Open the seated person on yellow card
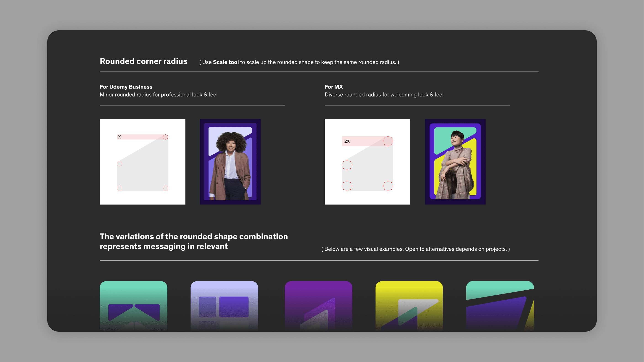644x362 pixels. (x=455, y=162)
